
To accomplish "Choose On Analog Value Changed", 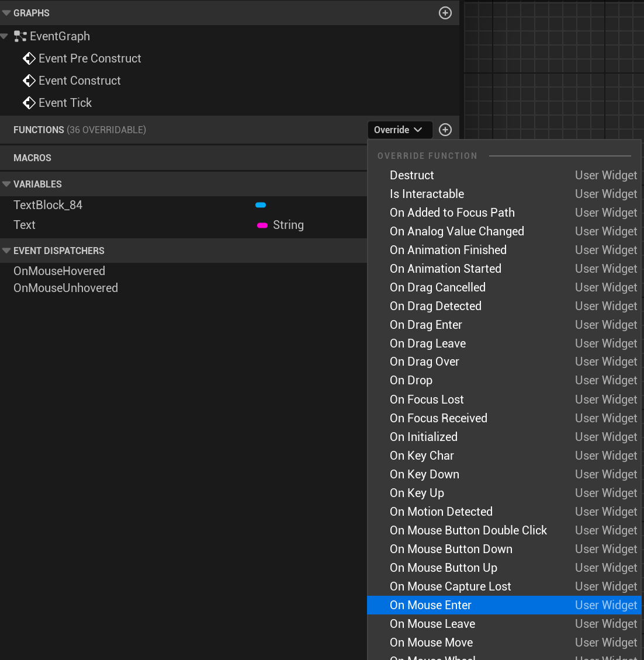I will [x=504, y=231].
